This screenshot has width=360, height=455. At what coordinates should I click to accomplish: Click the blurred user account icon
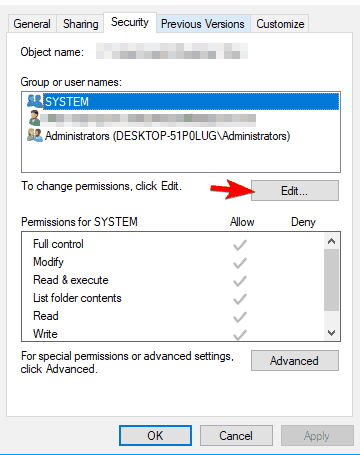tap(34, 118)
